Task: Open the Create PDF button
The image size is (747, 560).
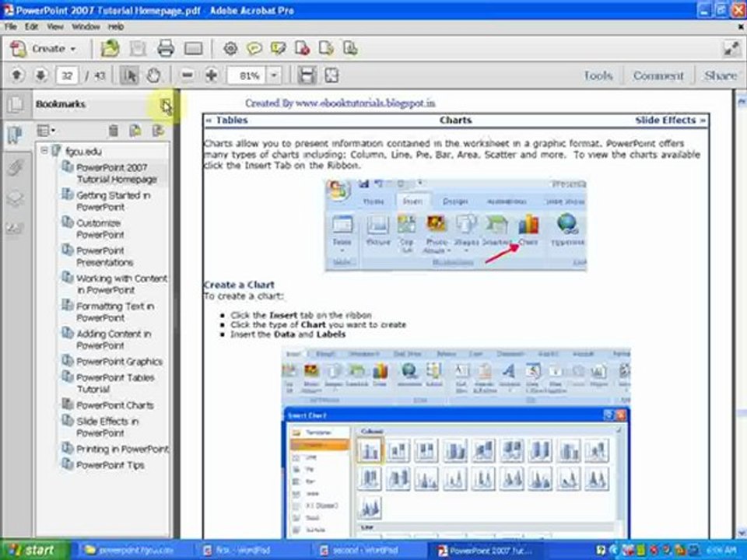Action: point(44,48)
